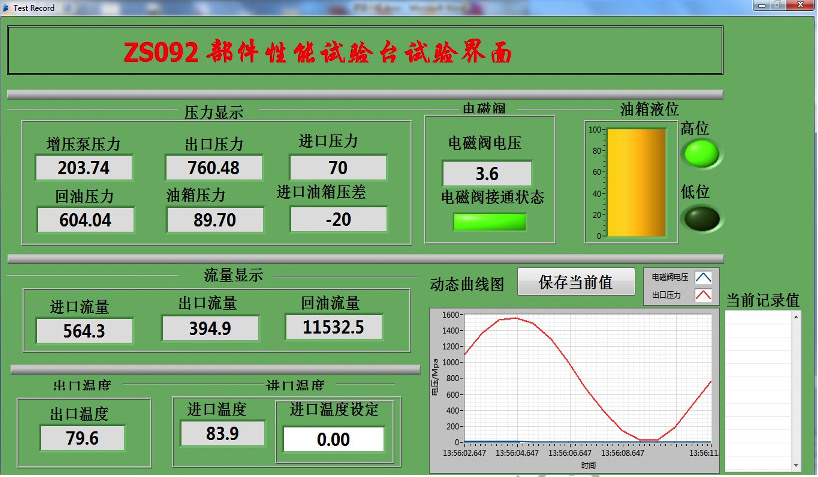Click the 进口流量 reading 564.3
818x477 pixels.
tap(84, 331)
